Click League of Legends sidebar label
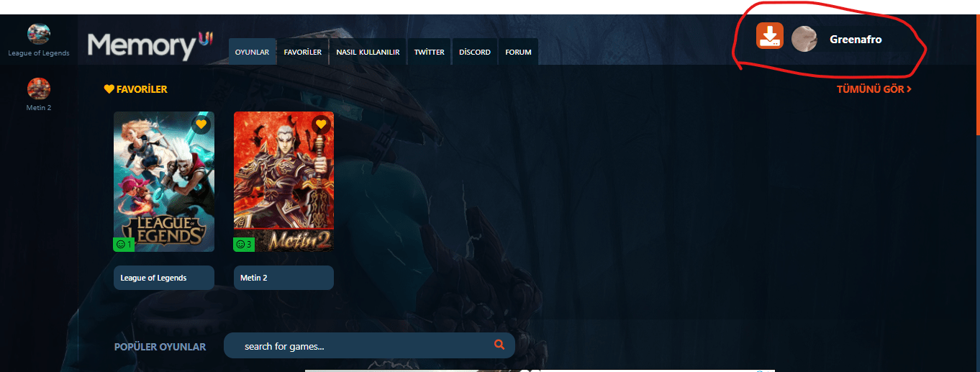This screenshot has height=372, width=980. [39, 53]
